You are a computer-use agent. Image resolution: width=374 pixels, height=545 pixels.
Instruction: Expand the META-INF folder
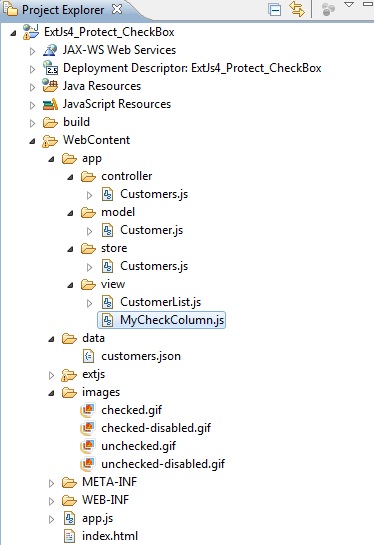tap(51, 483)
